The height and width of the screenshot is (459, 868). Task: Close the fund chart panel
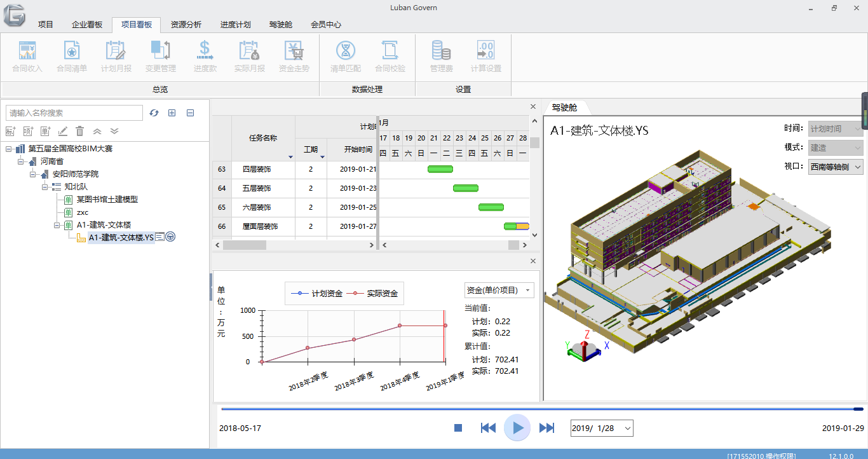[x=533, y=261]
